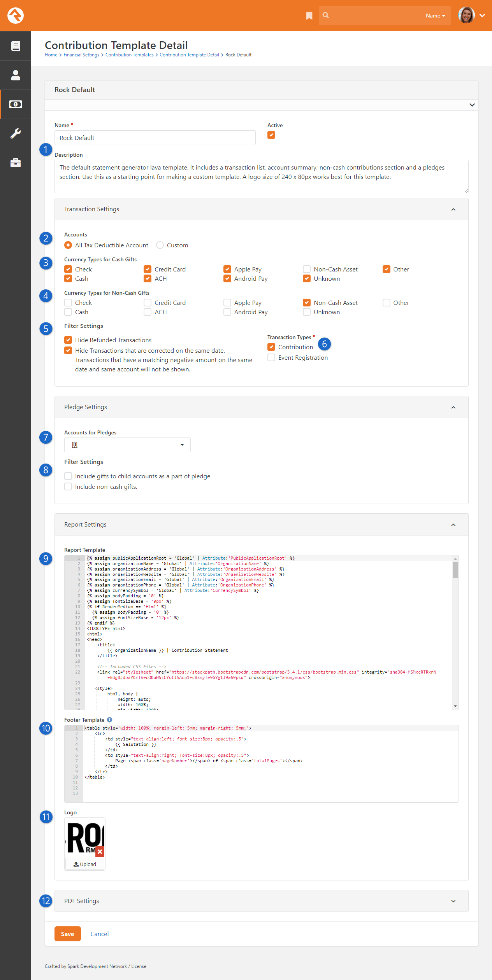
Task: Click the Upload logo button
Action: pyautogui.click(x=85, y=864)
